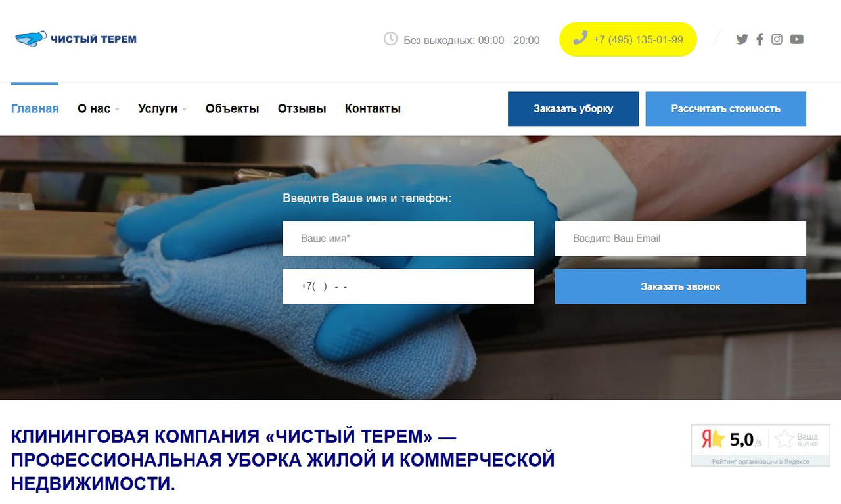Focus the Ваше имя input field
The height and width of the screenshot is (504, 841).
(408, 239)
